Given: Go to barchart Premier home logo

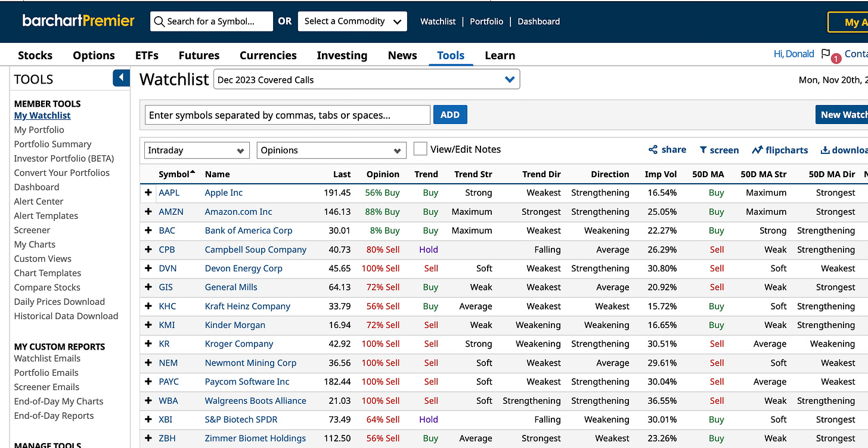Looking at the screenshot, I should (79, 21).
